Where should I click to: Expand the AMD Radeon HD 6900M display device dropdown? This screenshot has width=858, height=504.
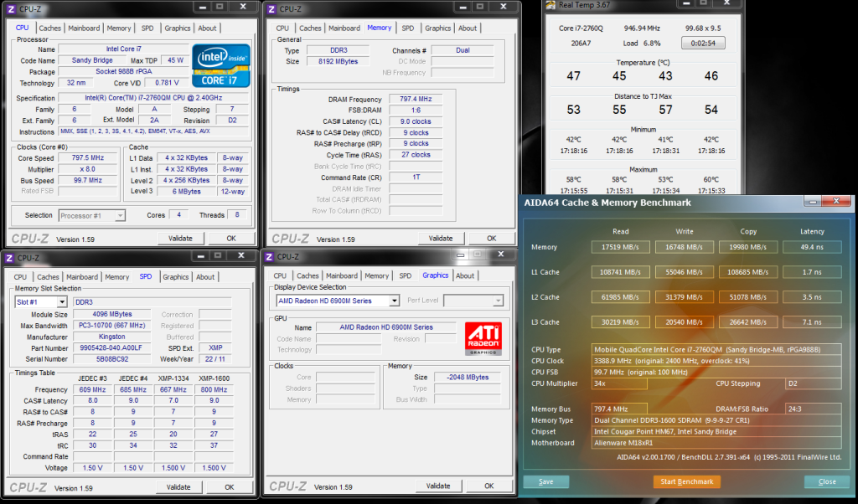[x=338, y=301]
